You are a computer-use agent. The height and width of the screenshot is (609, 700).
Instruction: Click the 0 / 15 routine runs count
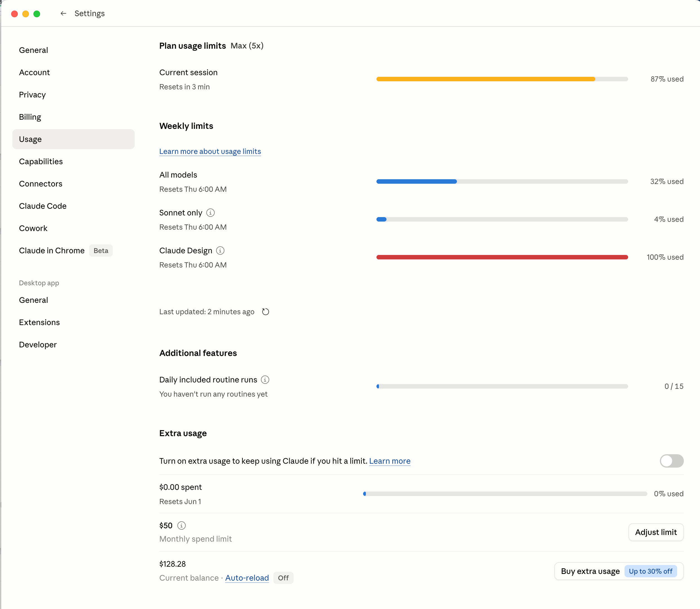674,386
